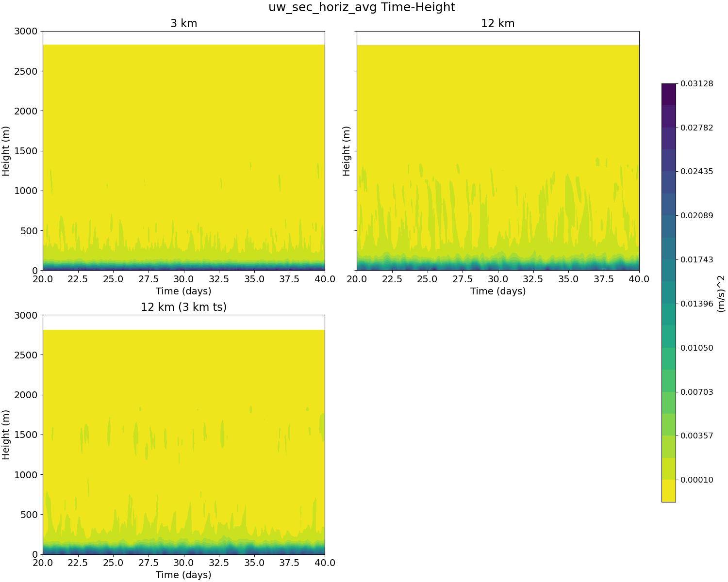Click "Height (m)" label of the 3 km plot
Image resolution: width=728 pixels, height=582 pixels.
6,151
